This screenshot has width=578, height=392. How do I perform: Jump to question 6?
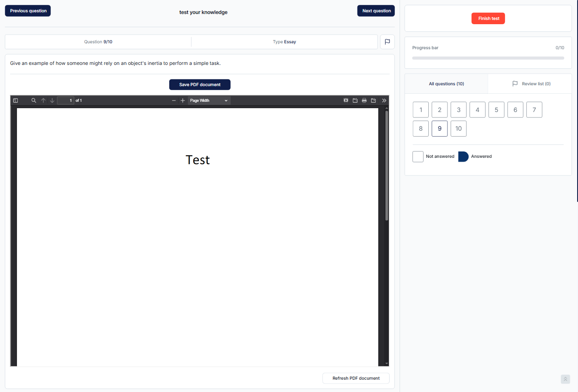516,110
